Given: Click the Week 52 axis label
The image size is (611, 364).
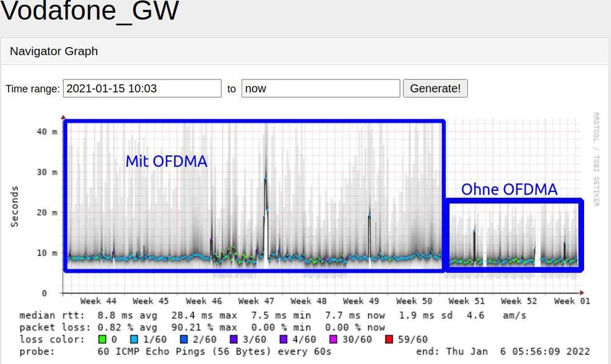Looking at the screenshot, I should click(x=519, y=301).
